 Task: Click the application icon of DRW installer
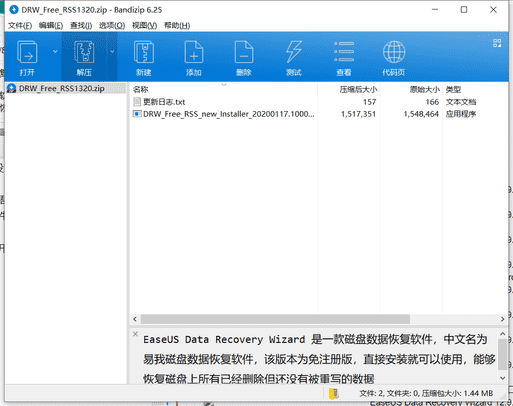[137, 114]
